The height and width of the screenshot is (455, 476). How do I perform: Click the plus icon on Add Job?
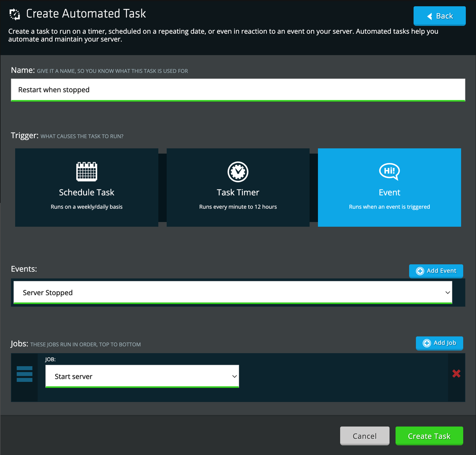[426, 343]
